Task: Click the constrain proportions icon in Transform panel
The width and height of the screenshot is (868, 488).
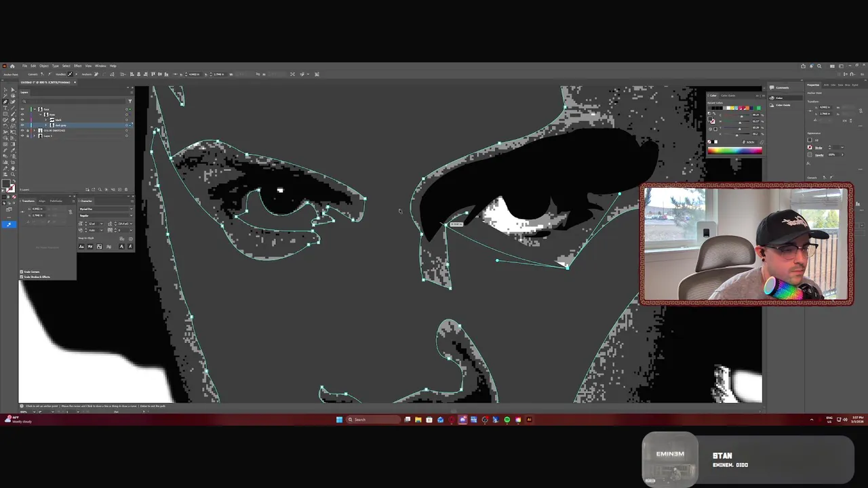Action: point(71,211)
